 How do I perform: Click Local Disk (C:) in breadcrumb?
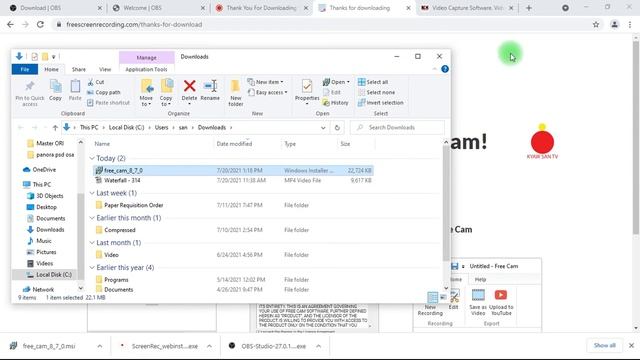click(x=127, y=128)
